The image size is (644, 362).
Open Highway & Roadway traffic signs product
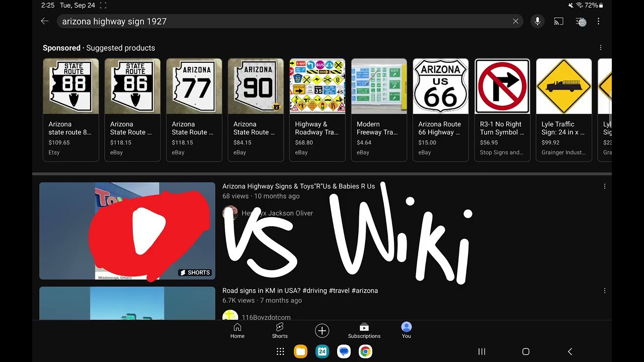coord(317,110)
